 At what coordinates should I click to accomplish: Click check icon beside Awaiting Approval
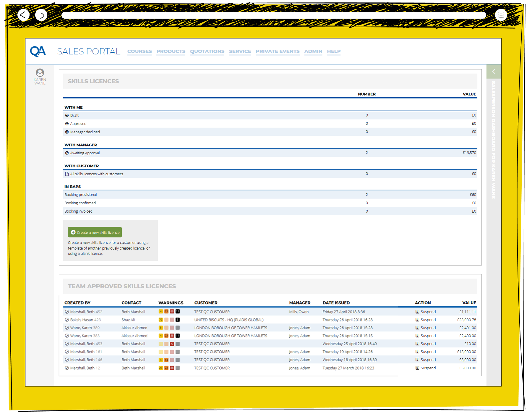coord(67,153)
